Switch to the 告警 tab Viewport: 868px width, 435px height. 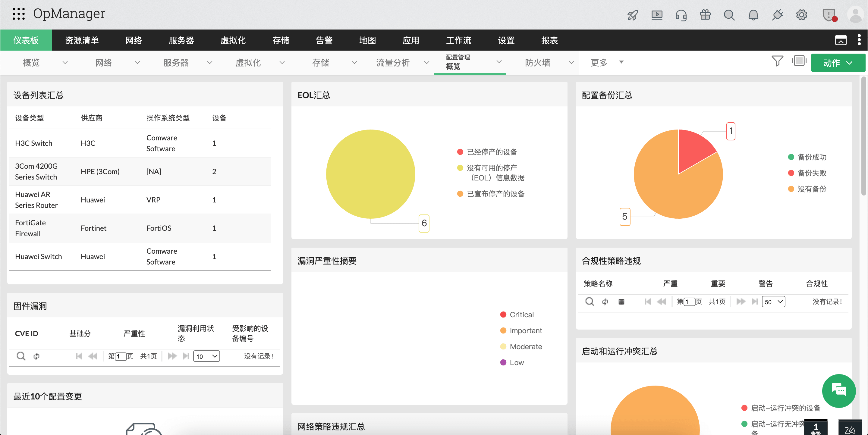click(x=324, y=40)
